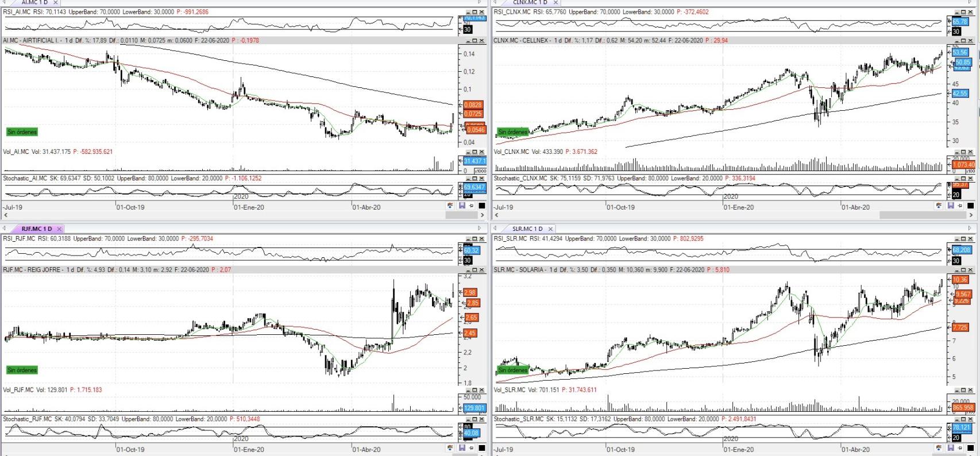This screenshot has height=456, width=980.
Task: Click the CLNX.MC horizontal scrollbar left arrow
Action: point(496,215)
